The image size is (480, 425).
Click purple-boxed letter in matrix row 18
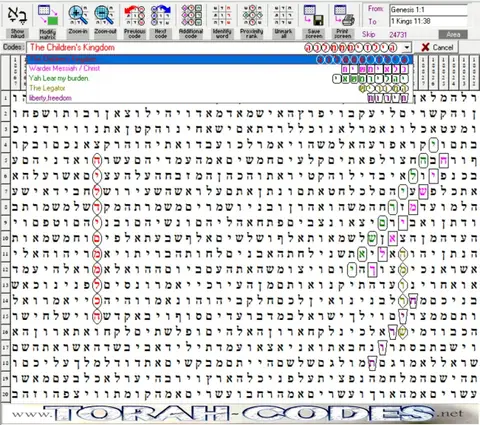373,363
